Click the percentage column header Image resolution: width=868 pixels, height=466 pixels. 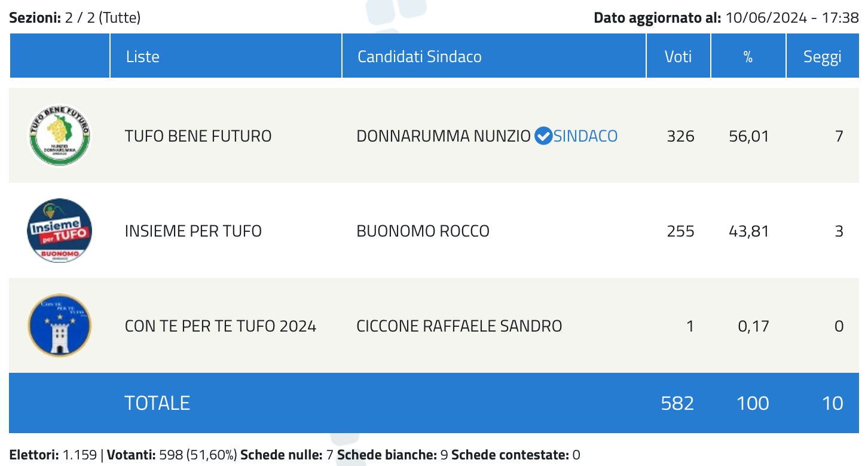pyautogui.click(x=748, y=56)
